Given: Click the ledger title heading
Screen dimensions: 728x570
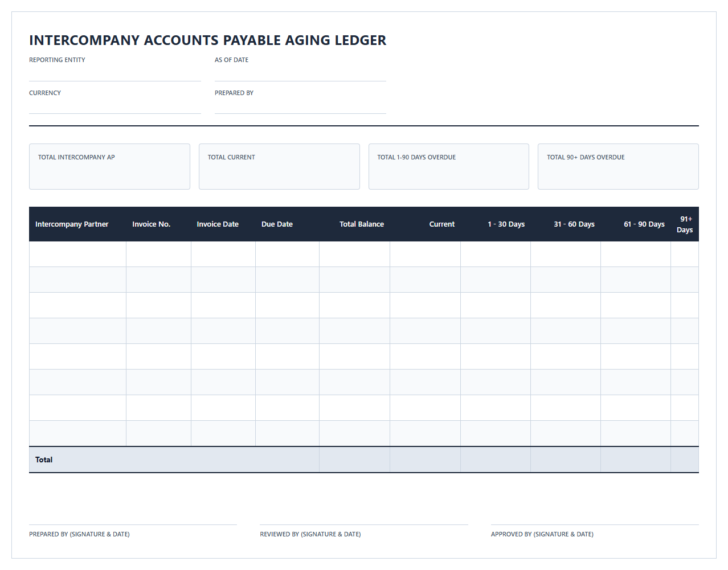Looking at the screenshot, I should (208, 40).
